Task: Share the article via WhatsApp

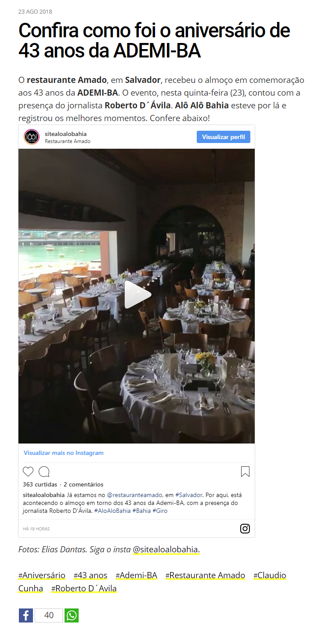Action: click(x=72, y=615)
